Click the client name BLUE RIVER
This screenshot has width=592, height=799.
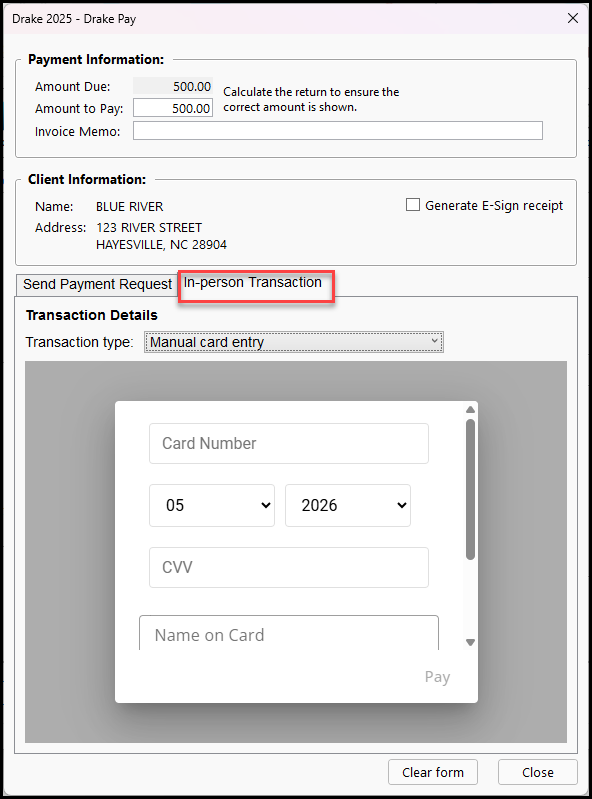[130, 206]
